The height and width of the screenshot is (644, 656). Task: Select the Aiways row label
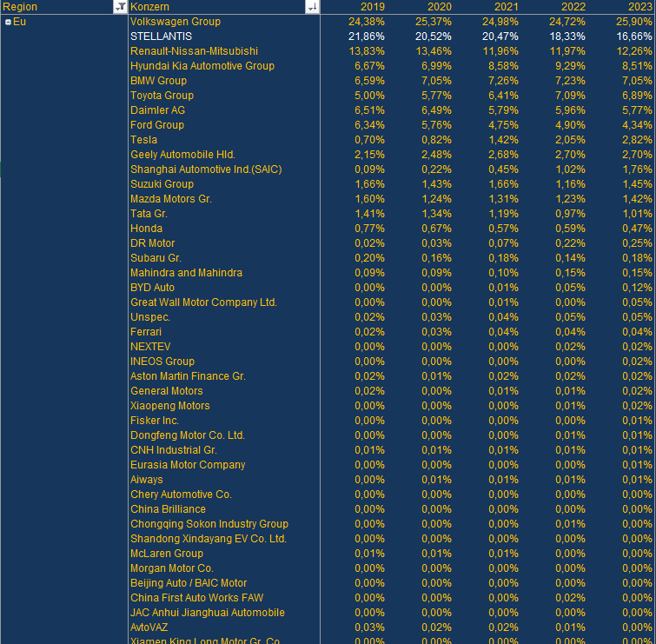click(x=147, y=480)
